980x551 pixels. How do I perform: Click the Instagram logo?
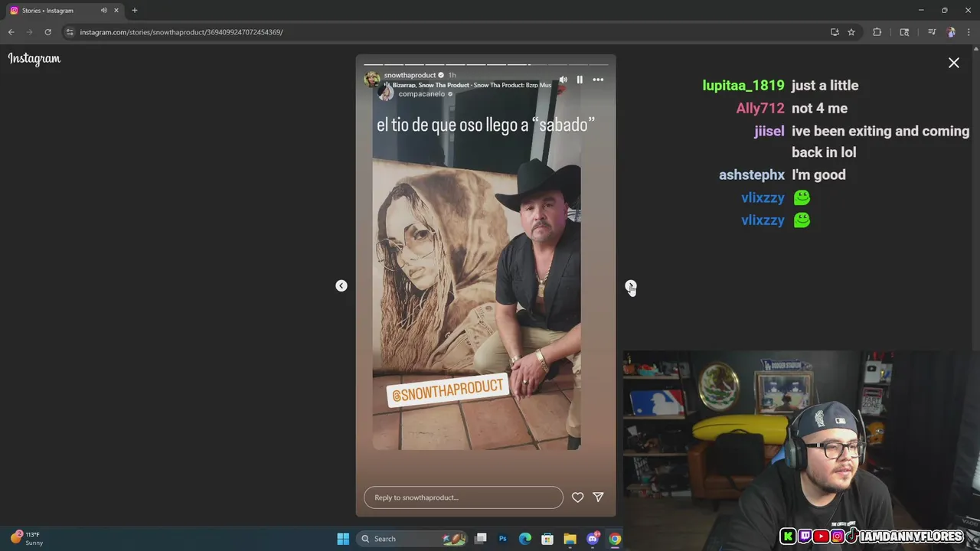click(34, 59)
